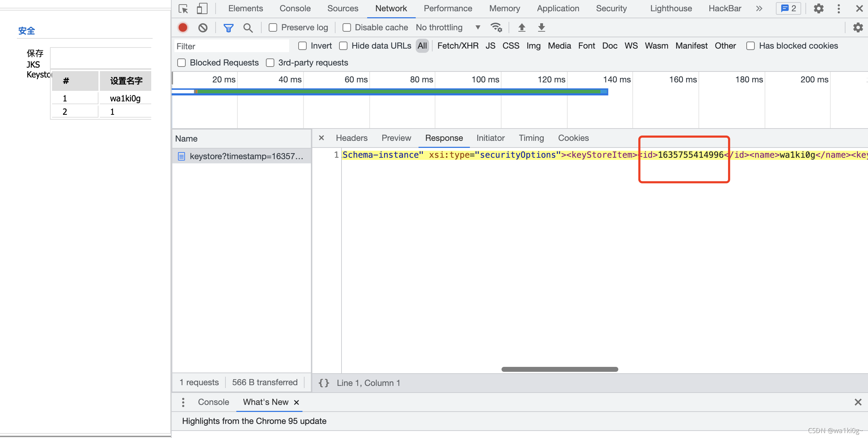Clear the network log icon
This screenshot has width=868, height=438.
pyautogui.click(x=203, y=27)
